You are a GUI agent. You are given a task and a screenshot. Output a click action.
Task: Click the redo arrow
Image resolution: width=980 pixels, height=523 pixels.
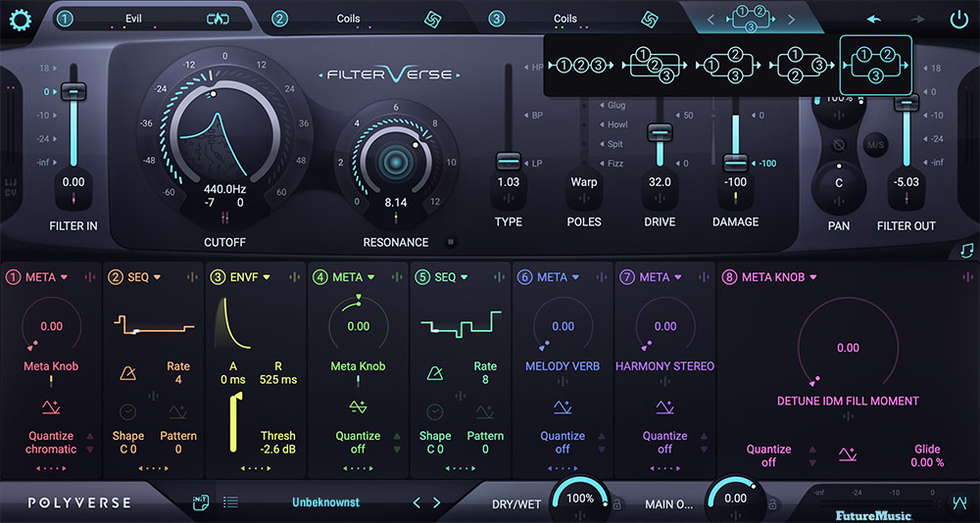coord(917,20)
